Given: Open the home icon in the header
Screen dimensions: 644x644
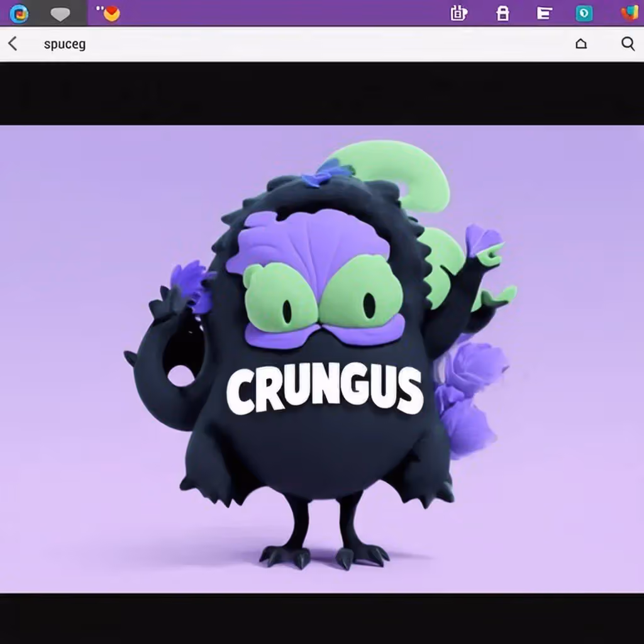Looking at the screenshot, I should pyautogui.click(x=580, y=43).
